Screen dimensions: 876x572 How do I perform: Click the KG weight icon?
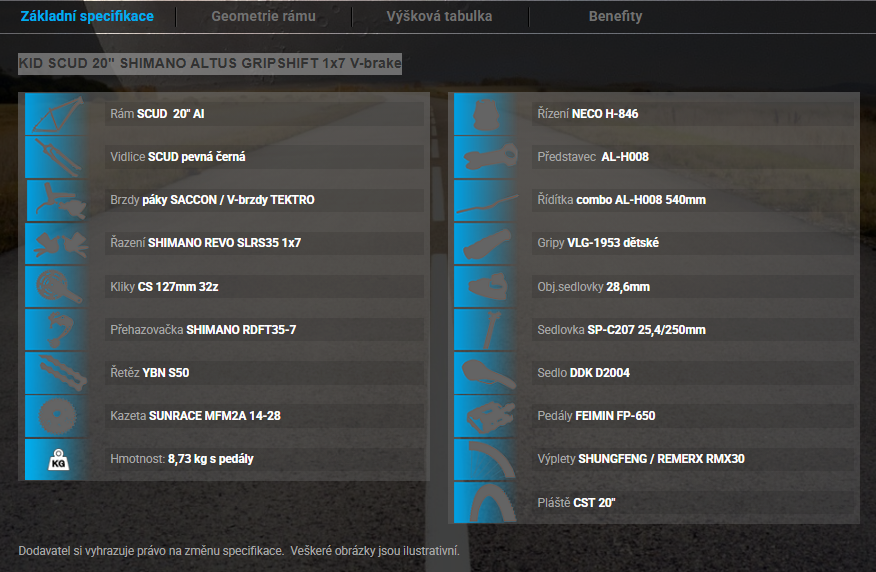click(x=58, y=459)
